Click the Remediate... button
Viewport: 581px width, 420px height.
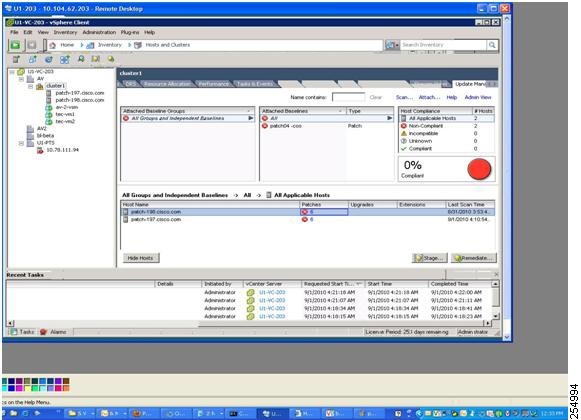(474, 258)
